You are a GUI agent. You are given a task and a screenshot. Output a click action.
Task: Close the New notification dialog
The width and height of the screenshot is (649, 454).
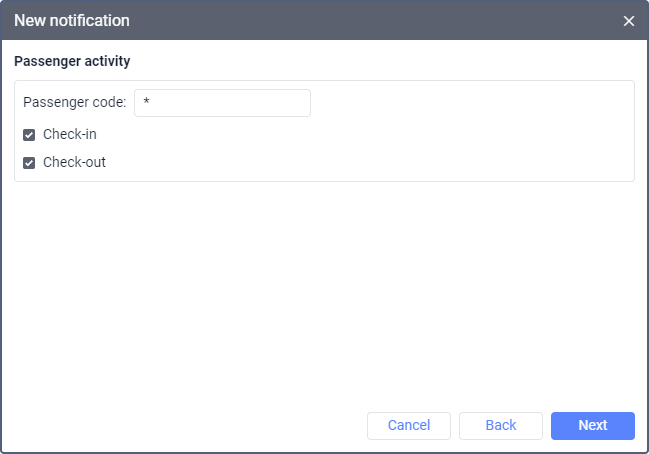pyautogui.click(x=629, y=21)
